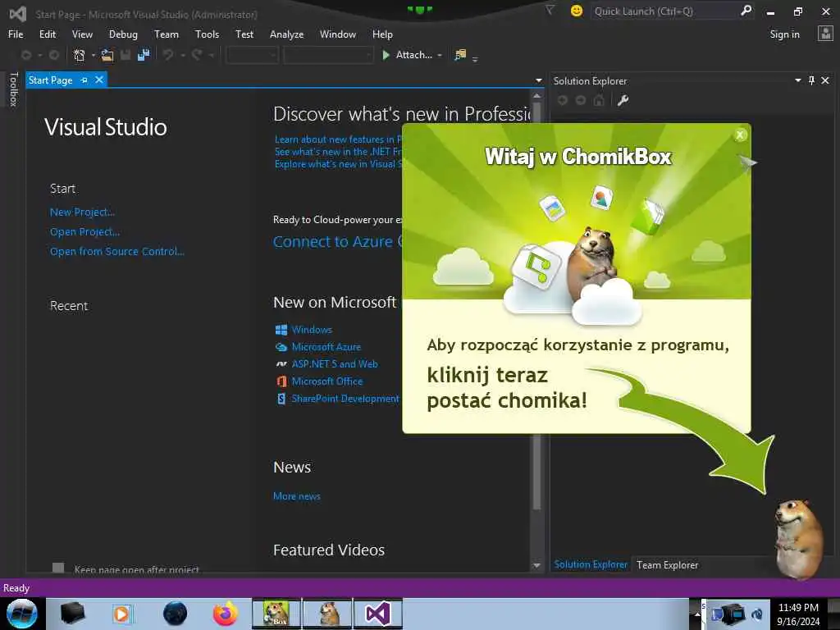Open the collapsed Toolbox side tab
This screenshot has height=630, width=840.
pos(13,89)
